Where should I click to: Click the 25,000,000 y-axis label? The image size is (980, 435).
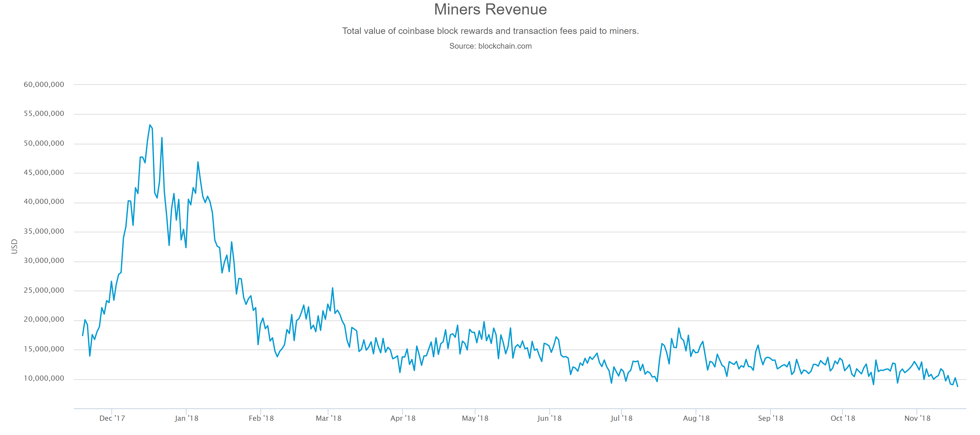44,290
